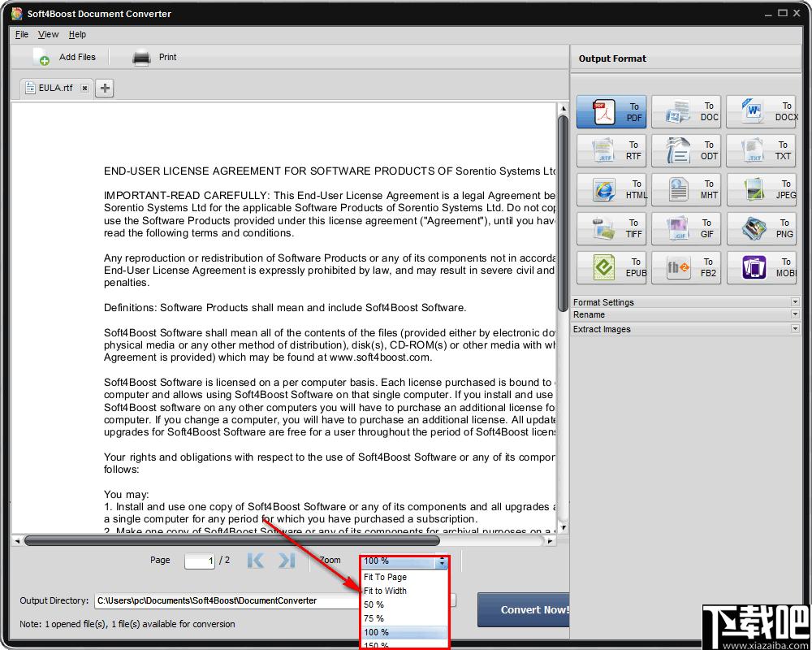Select the To HTML output format

(x=611, y=189)
